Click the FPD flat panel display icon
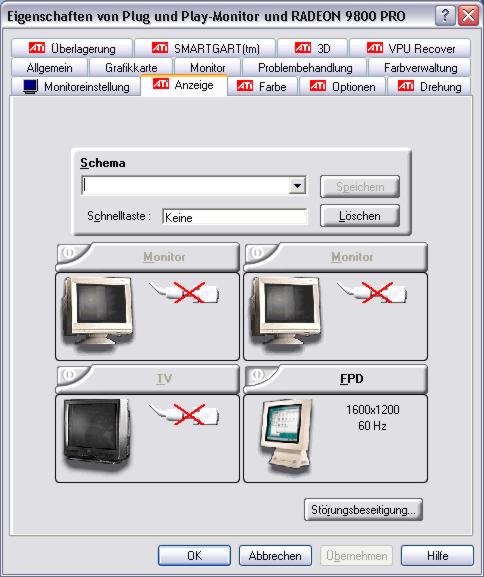This screenshot has height=577, width=484. tap(287, 436)
